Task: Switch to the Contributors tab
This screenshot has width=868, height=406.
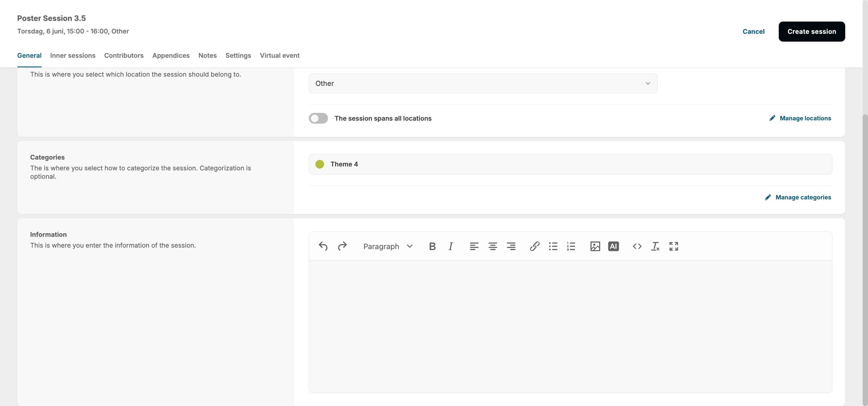Action: pyautogui.click(x=124, y=56)
